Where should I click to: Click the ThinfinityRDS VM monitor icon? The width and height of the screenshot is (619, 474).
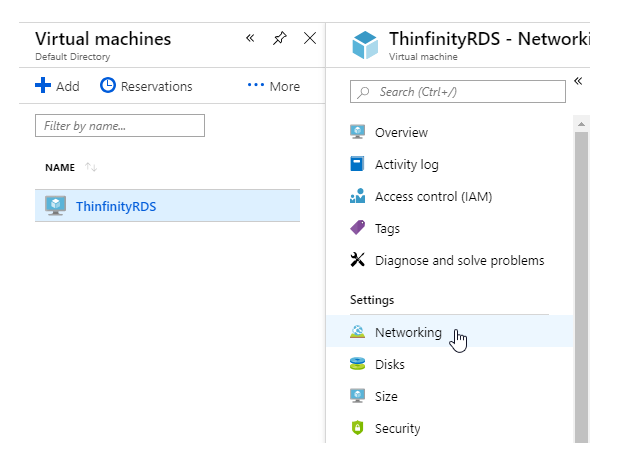(x=56, y=206)
